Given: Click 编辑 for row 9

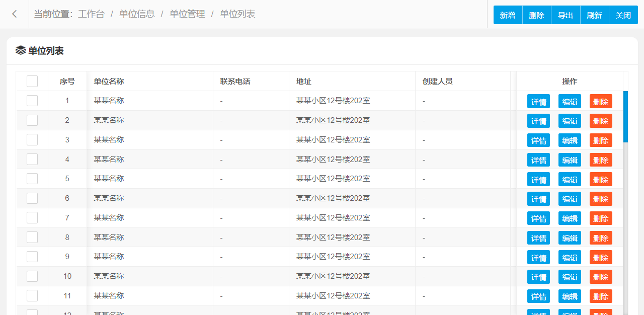Looking at the screenshot, I should tap(570, 257).
